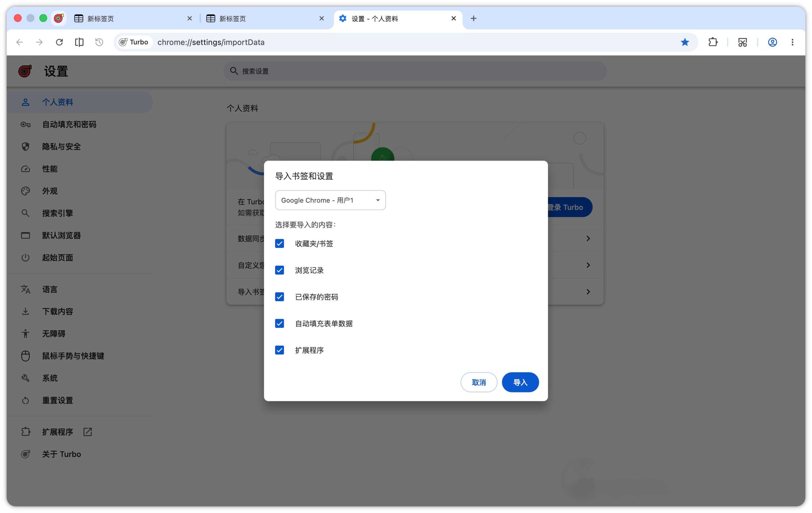Uncheck 自动填充表单数据 checkbox
Viewport: 812px width, 513px height.
[279, 324]
